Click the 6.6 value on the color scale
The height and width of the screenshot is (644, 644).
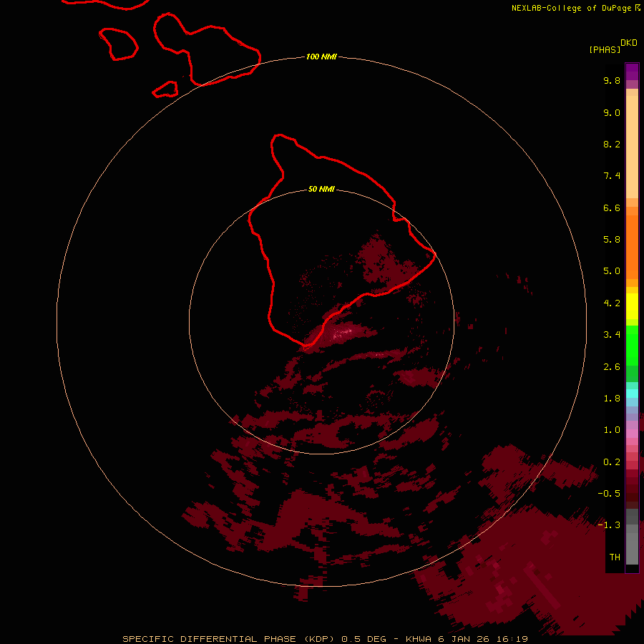pos(612,208)
